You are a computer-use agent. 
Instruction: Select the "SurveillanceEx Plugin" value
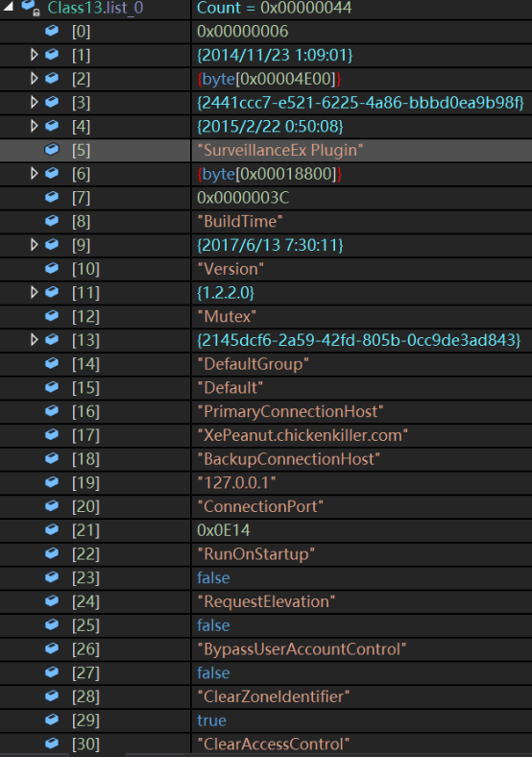click(x=280, y=150)
